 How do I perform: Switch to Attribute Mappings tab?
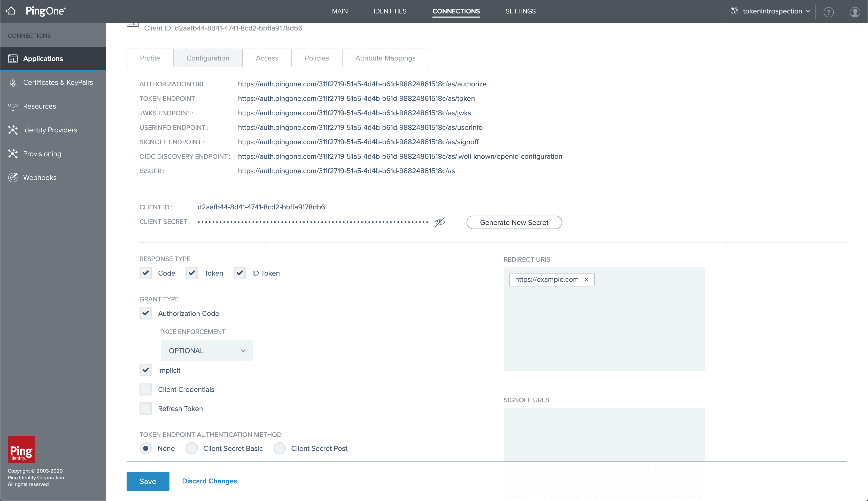(x=385, y=58)
